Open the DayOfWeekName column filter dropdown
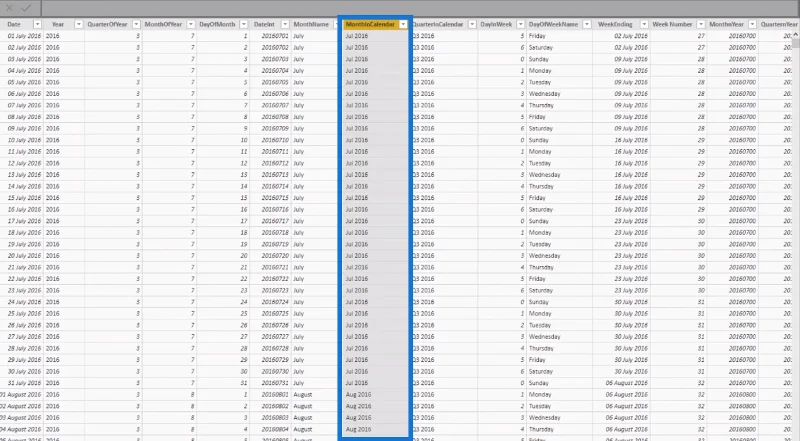This screenshot has height=441, width=800. (587, 24)
